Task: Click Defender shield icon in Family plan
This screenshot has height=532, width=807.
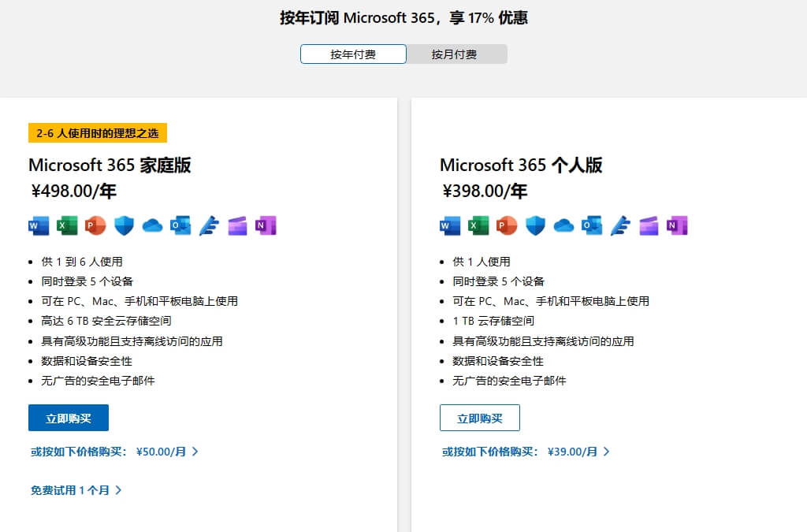Action: (x=124, y=225)
